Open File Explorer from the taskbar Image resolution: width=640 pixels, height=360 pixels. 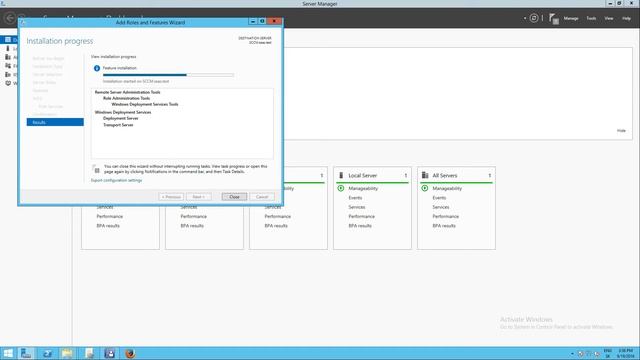tap(67, 353)
